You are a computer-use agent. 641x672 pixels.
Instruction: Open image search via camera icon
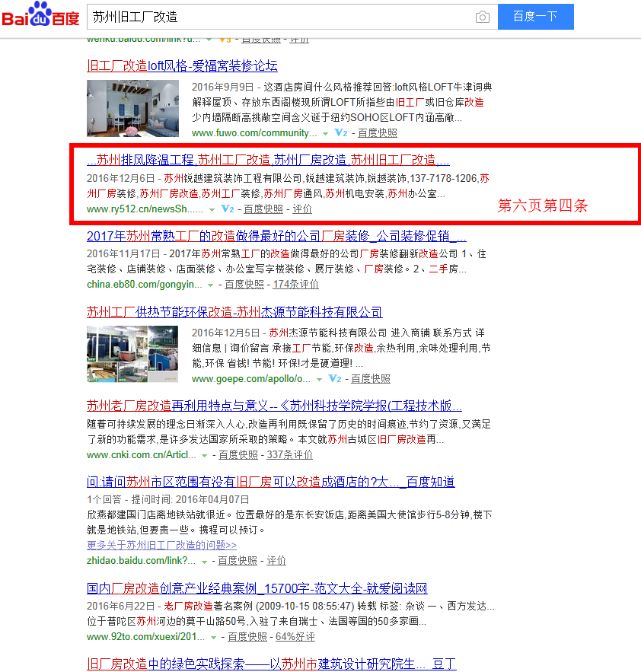pyautogui.click(x=483, y=17)
